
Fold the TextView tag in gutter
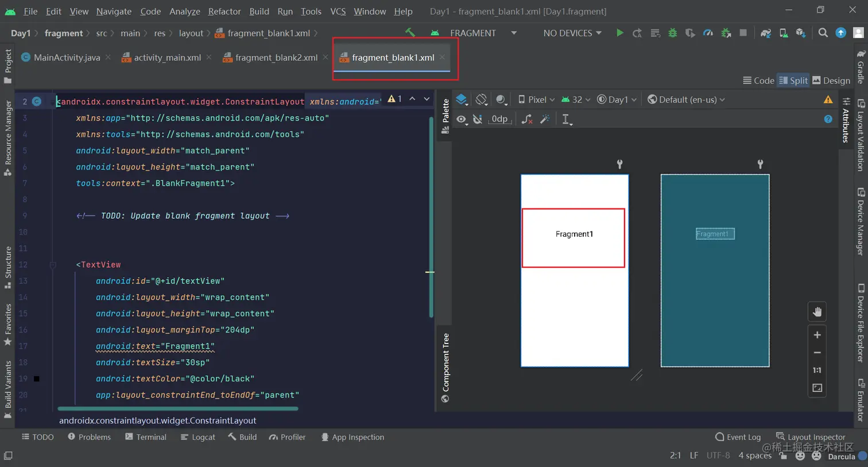click(53, 265)
